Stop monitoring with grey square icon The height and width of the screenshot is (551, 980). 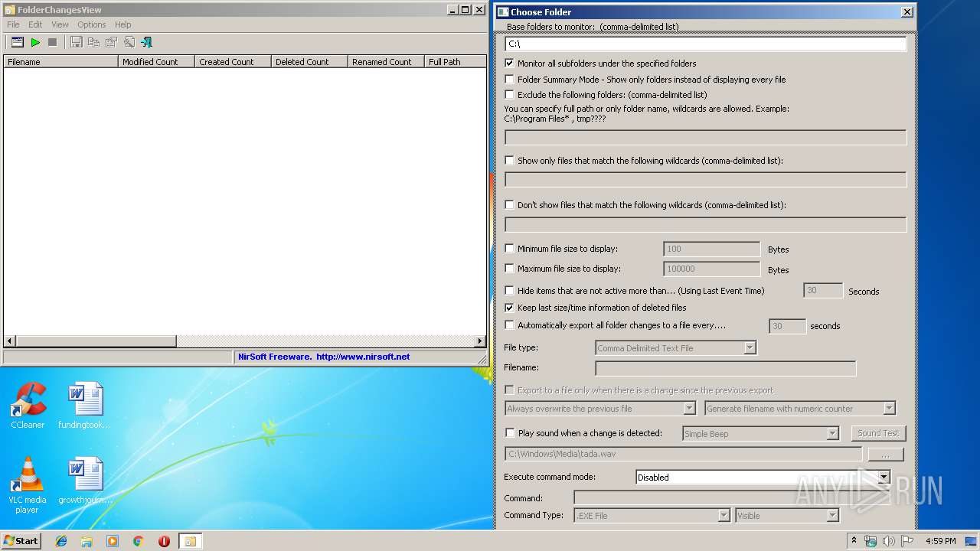tap(52, 42)
